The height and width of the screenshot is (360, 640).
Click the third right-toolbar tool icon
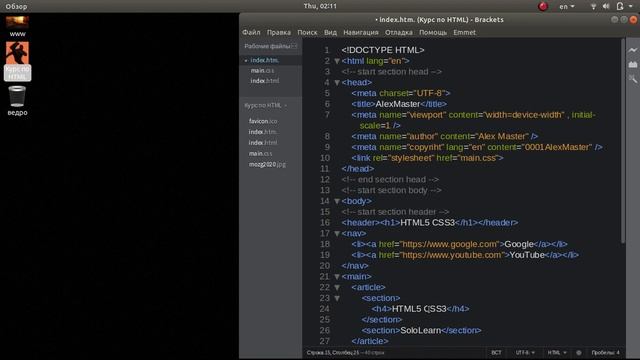tap(633, 79)
